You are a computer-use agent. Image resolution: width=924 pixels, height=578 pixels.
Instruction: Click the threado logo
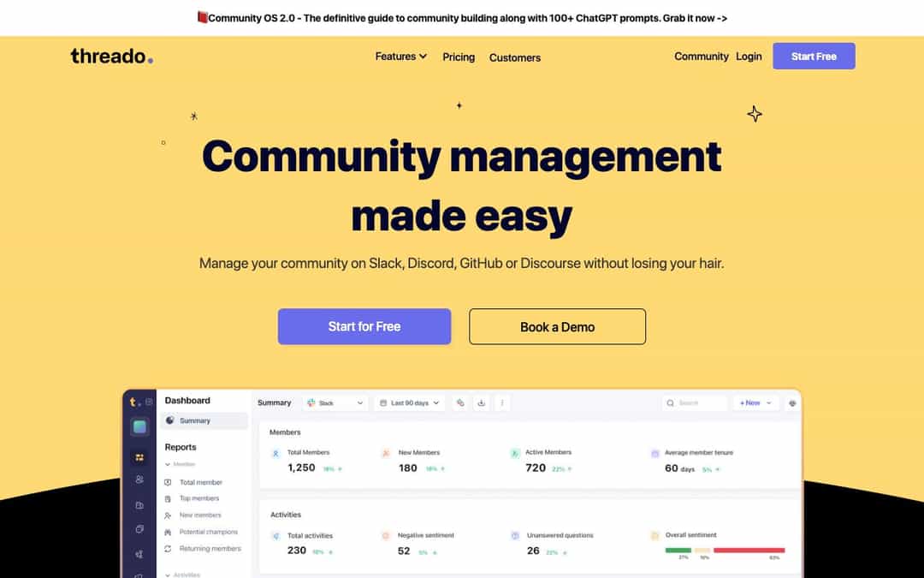112,56
